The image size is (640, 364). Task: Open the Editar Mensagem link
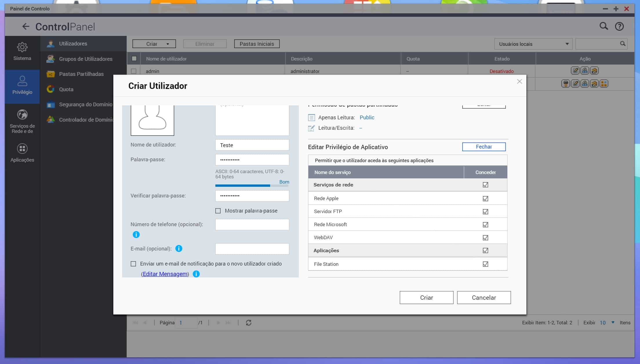click(x=165, y=274)
